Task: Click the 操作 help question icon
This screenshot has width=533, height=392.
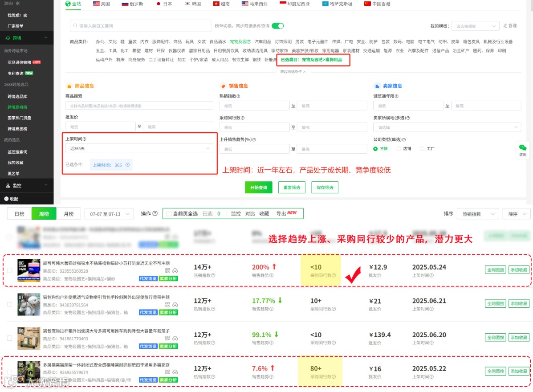Action: pyautogui.click(x=155, y=213)
